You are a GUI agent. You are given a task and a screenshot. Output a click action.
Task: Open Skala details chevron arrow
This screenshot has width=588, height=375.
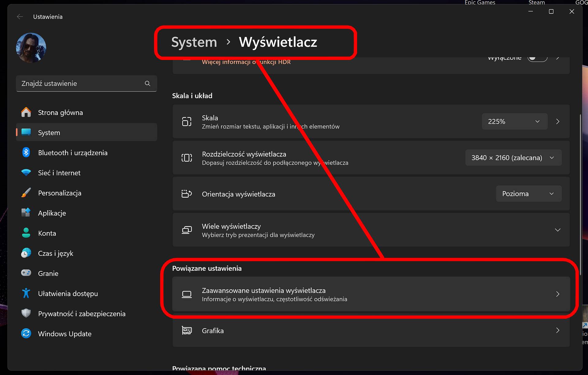558,121
